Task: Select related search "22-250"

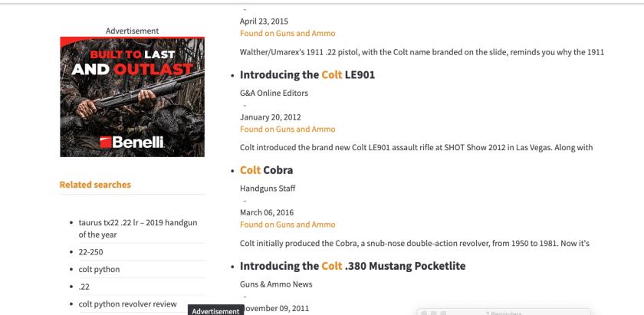Action: 90,251
